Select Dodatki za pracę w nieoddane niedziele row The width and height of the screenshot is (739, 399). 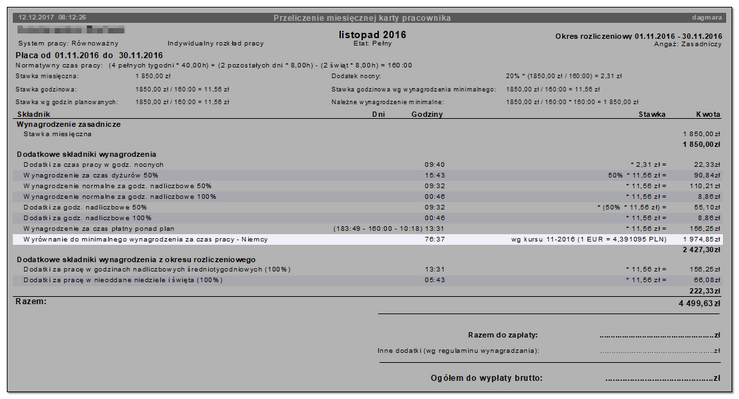pyautogui.click(x=368, y=280)
